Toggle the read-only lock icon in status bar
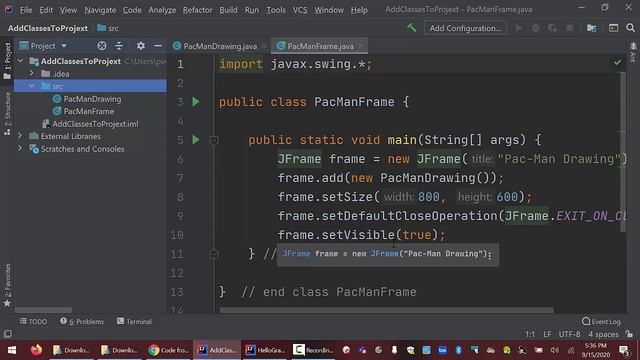 click(x=629, y=334)
